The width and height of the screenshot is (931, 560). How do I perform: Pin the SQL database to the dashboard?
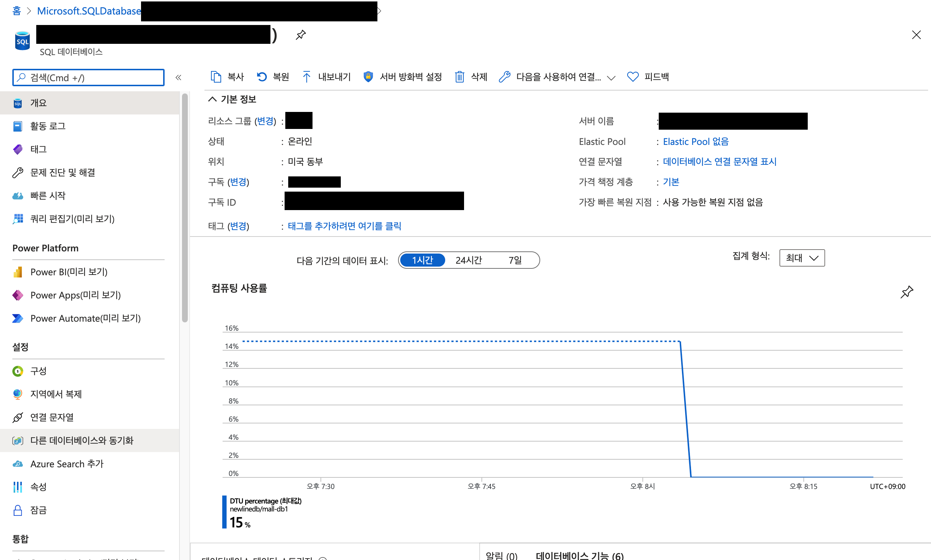click(x=301, y=35)
